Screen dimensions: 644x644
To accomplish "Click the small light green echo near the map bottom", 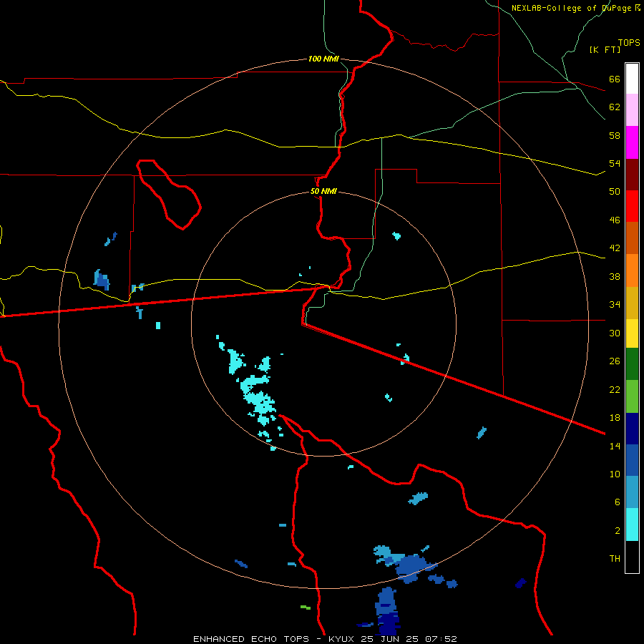I will tap(305, 607).
